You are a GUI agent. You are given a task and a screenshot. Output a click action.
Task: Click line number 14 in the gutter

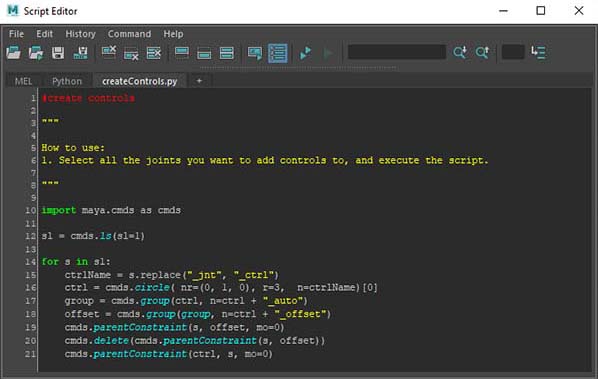tap(31, 262)
